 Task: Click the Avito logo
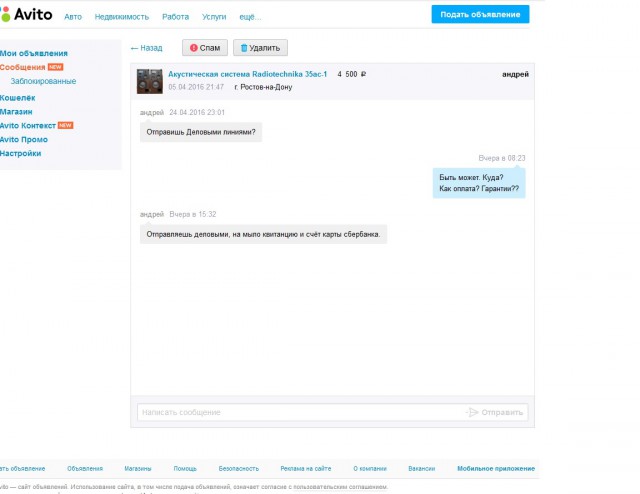click(x=26, y=15)
